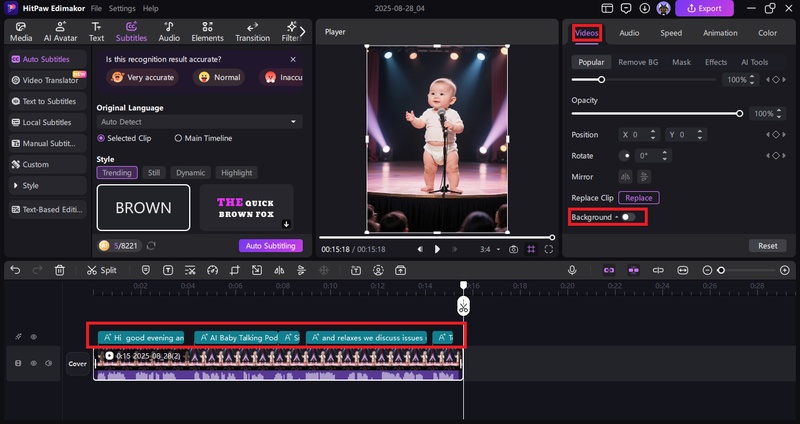Open the Transition panel
The image size is (800, 424).
[253, 32]
